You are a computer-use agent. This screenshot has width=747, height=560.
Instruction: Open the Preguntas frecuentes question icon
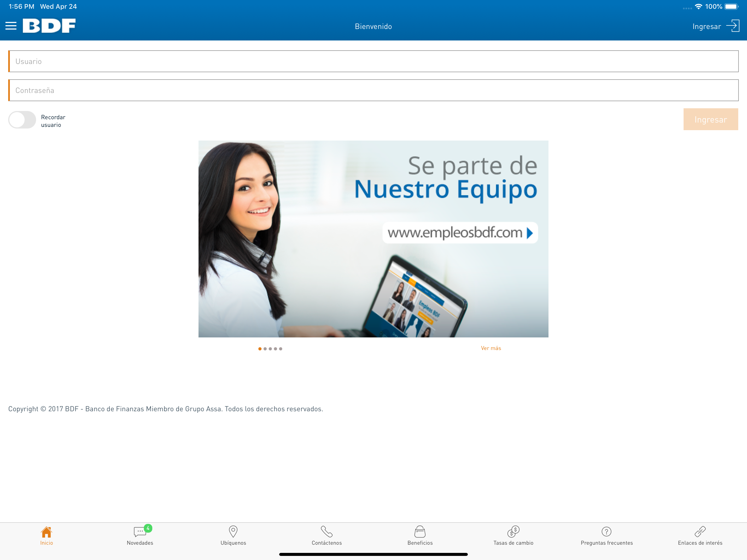coord(606,532)
